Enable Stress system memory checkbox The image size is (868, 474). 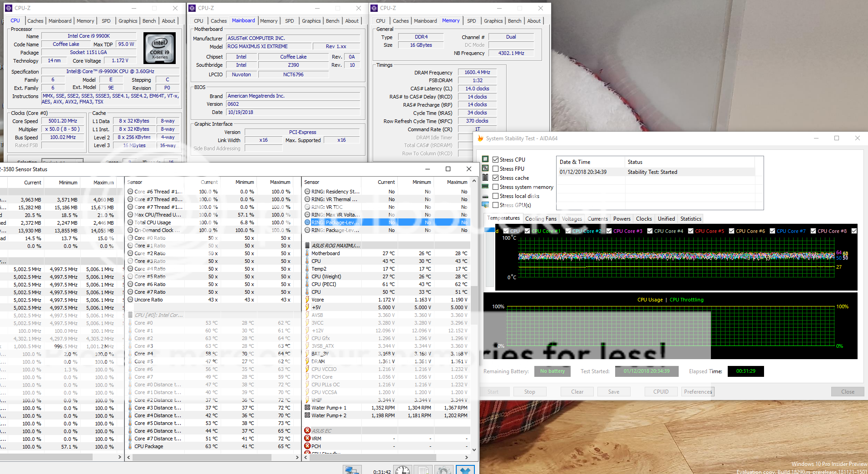pyautogui.click(x=496, y=187)
